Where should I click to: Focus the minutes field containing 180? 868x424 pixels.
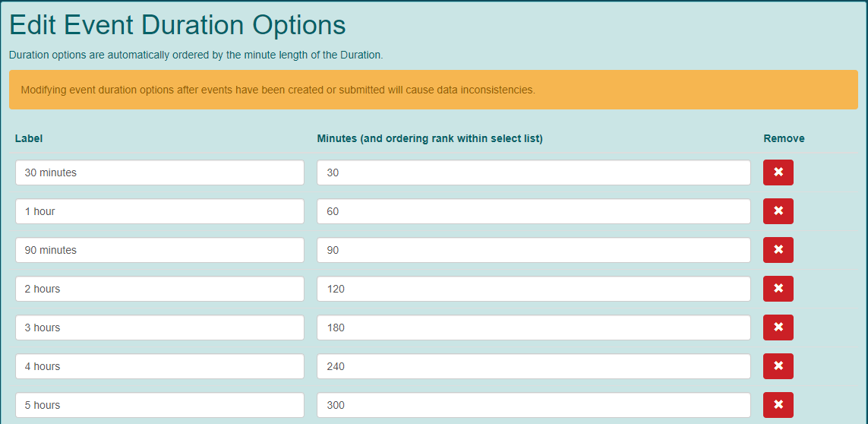534,327
